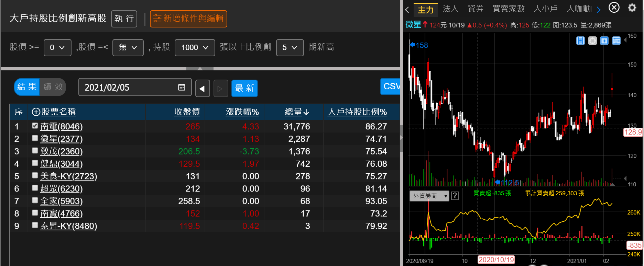Screen dimensions: 644x266
Task: Open the 外資券商 broker dropdown
Action: tap(429, 196)
